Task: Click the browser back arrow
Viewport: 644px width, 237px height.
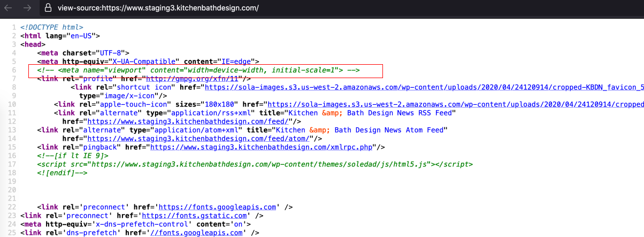Action: click(8, 8)
